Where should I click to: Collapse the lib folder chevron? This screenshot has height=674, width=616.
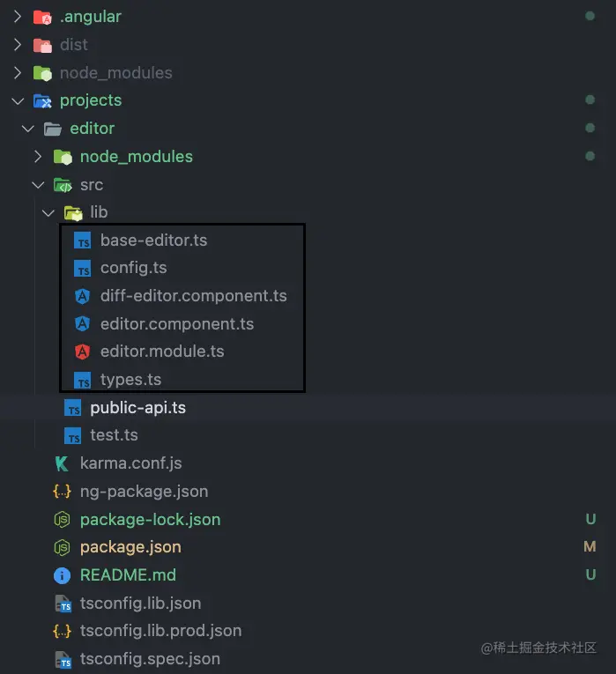48,212
